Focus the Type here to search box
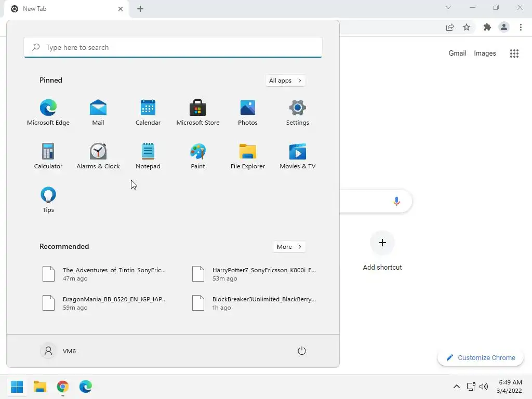Viewport: 532px width, 399px height. (x=173, y=47)
